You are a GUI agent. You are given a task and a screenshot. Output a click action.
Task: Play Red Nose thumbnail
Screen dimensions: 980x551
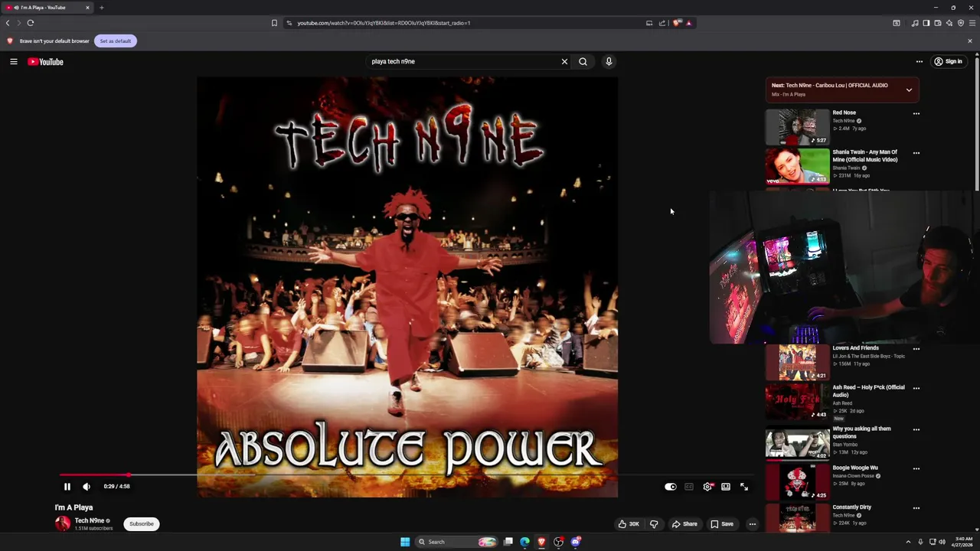(x=797, y=126)
